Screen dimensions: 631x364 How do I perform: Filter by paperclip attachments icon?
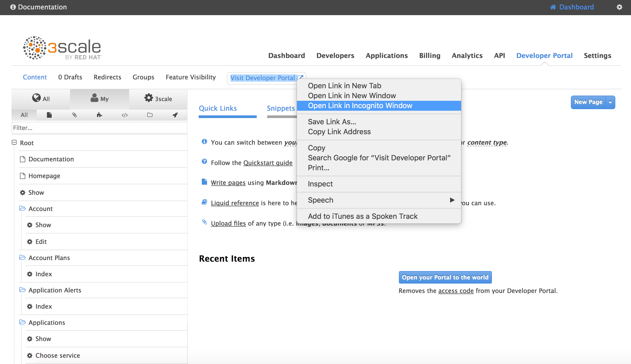pos(74,115)
